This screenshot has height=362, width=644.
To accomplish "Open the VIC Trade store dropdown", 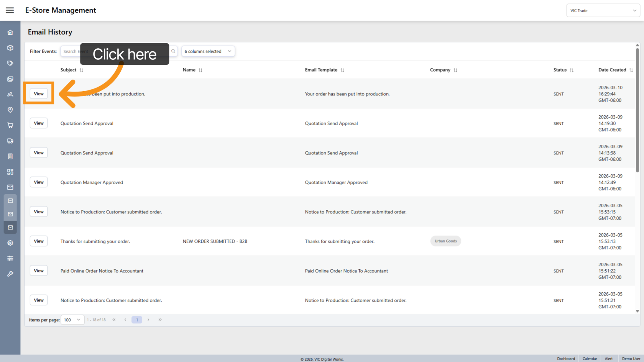I will point(603,11).
